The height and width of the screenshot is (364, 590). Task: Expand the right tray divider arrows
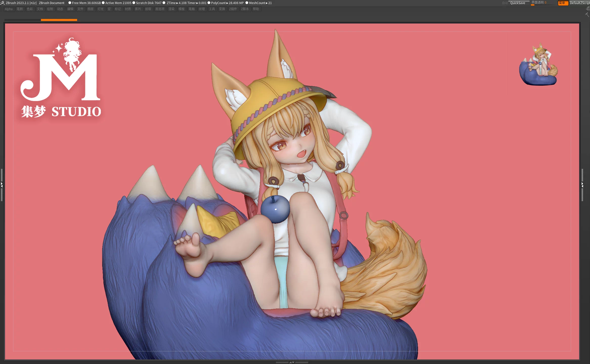click(x=582, y=185)
